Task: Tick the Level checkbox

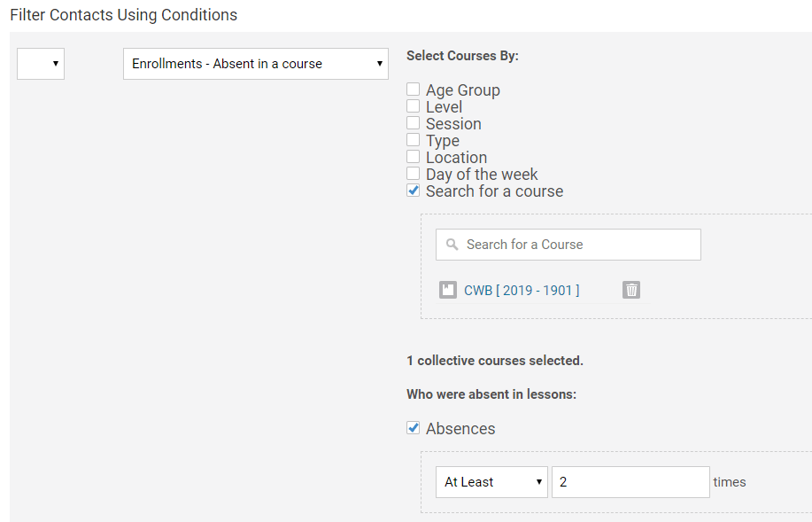Action: [414, 106]
